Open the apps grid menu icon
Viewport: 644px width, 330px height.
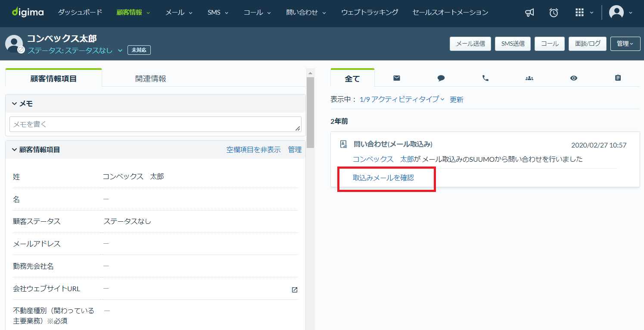click(579, 13)
